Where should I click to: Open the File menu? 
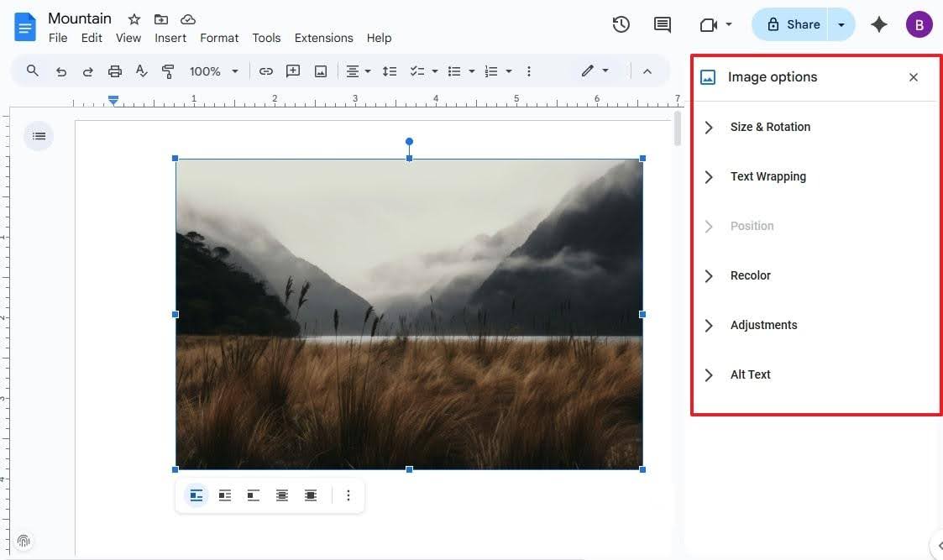[58, 38]
